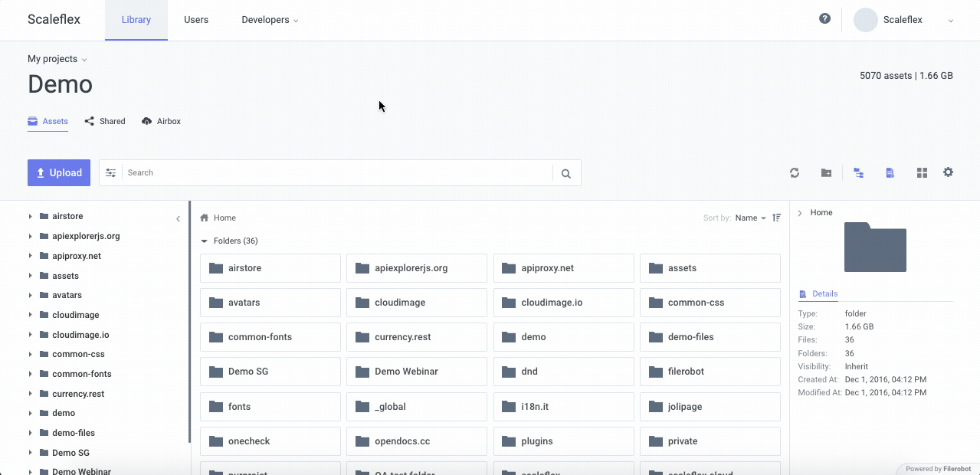
Task: Open the Developers dropdown menu
Action: coord(270,20)
